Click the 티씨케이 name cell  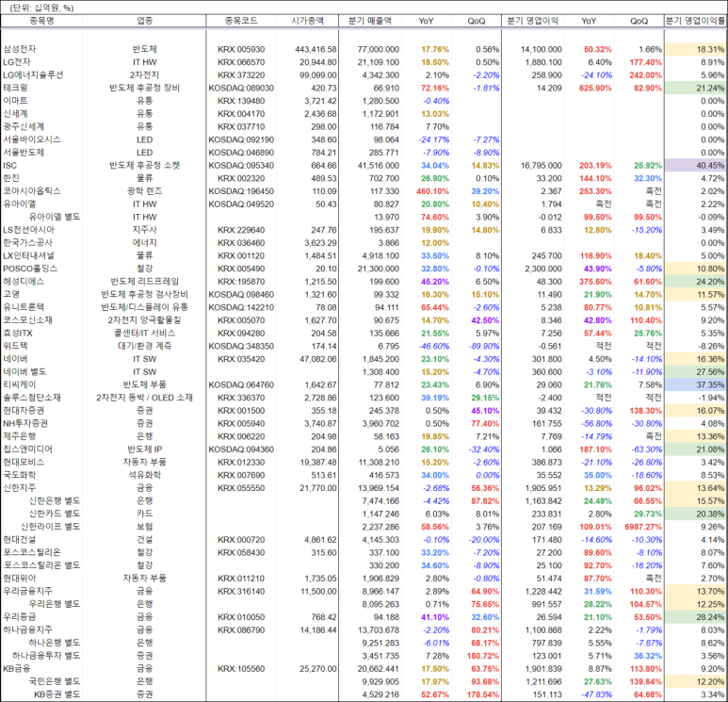20,384
